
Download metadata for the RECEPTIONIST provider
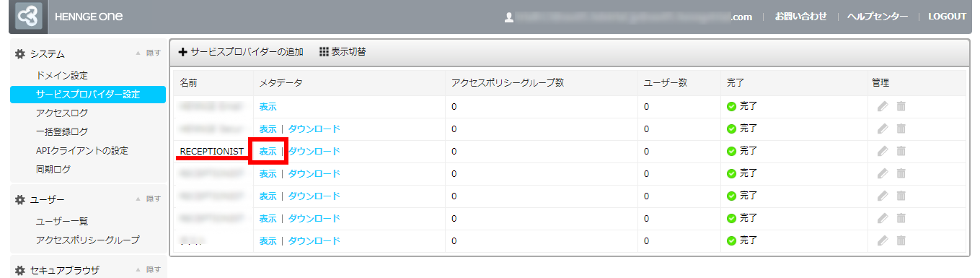pyautogui.click(x=314, y=151)
